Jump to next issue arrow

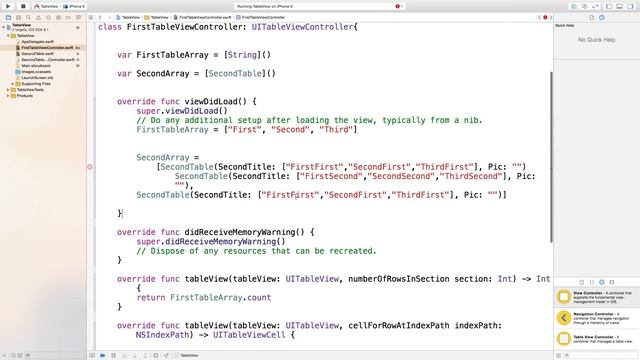click(551, 18)
